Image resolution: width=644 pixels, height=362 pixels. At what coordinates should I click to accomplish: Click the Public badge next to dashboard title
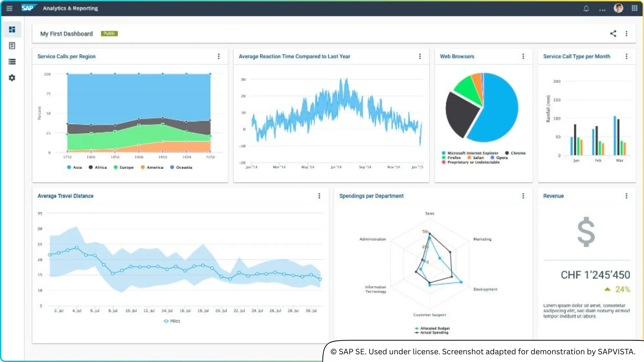109,34
